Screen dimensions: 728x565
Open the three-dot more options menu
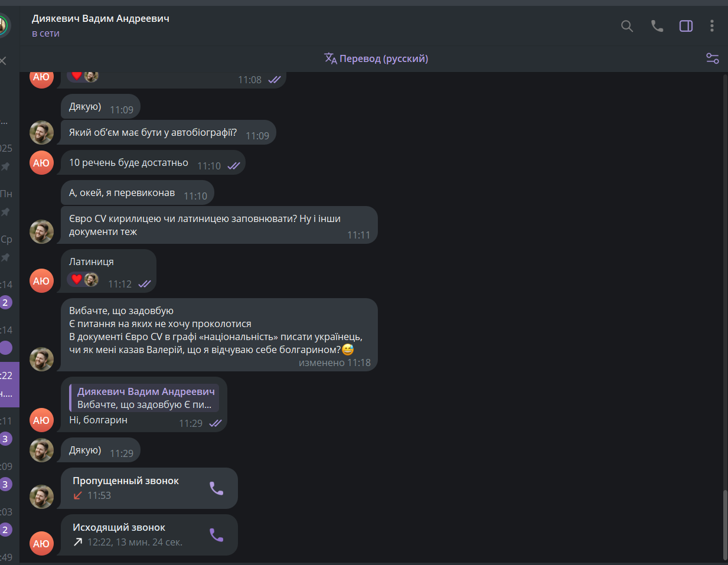point(712,26)
